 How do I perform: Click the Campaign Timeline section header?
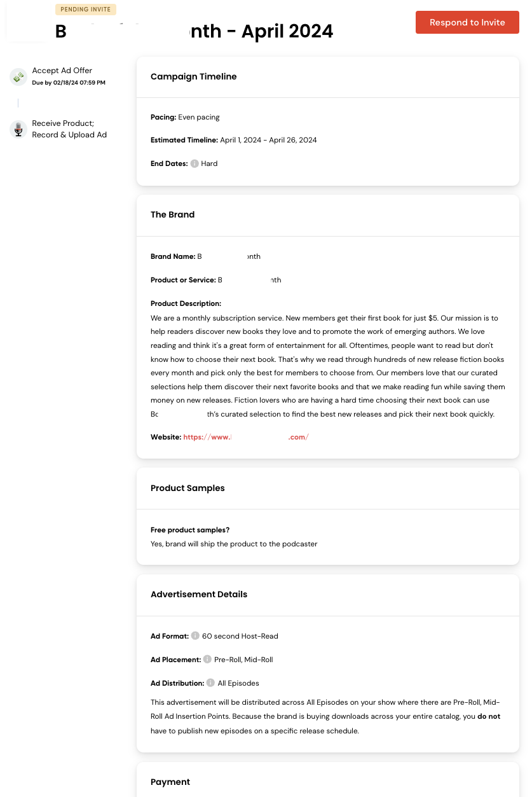[x=194, y=76]
